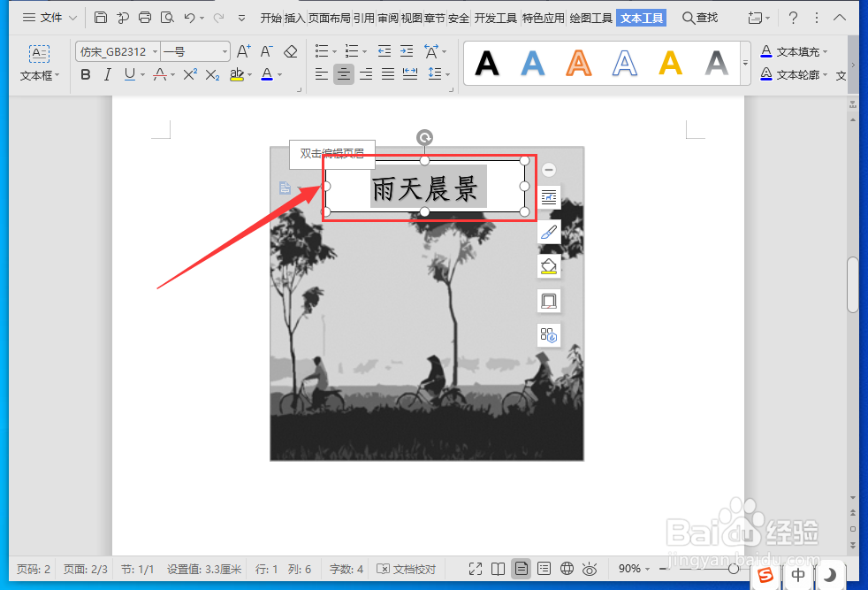
Task: Apply superscript formatting
Action: click(190, 74)
